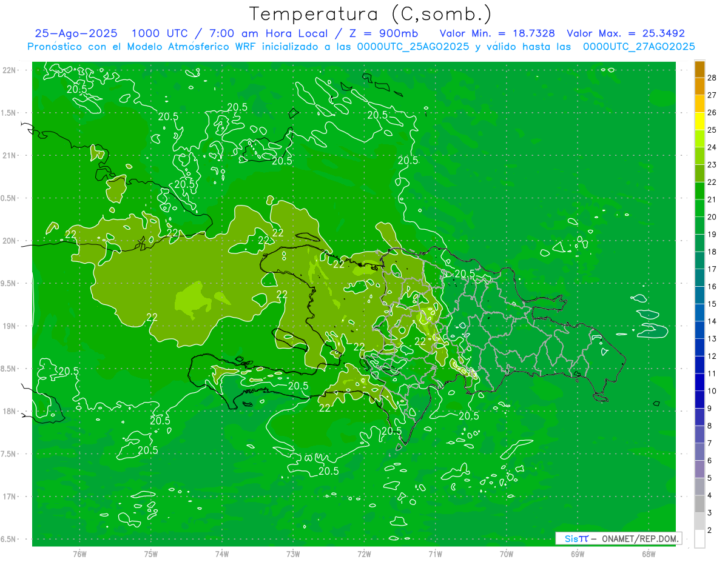Screen dimensions: 728x562
Task: Pick the purple legend band between 5 and 6
Action: coord(700,469)
